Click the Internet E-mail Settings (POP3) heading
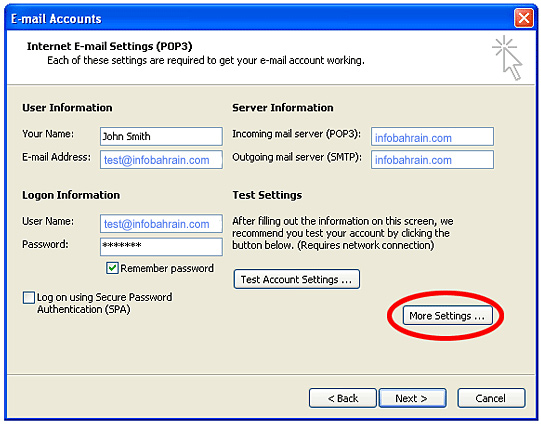541x427 pixels. (x=109, y=46)
